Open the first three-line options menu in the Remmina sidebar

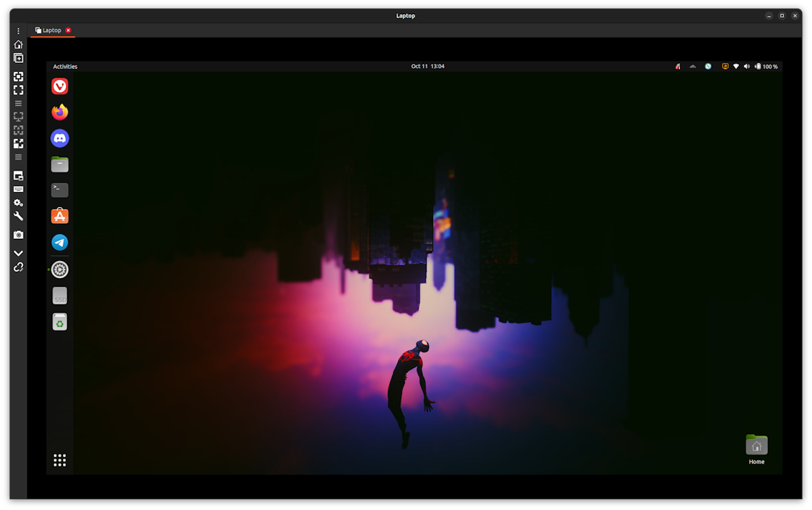click(x=18, y=103)
